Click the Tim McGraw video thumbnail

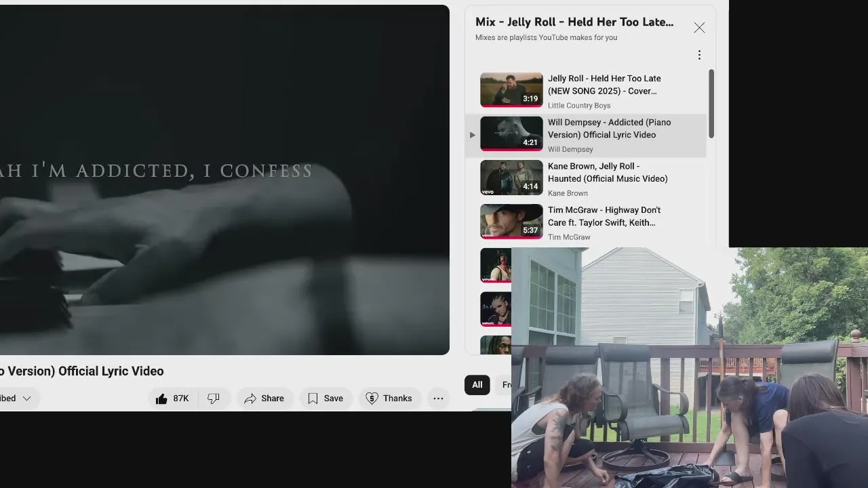(511, 222)
